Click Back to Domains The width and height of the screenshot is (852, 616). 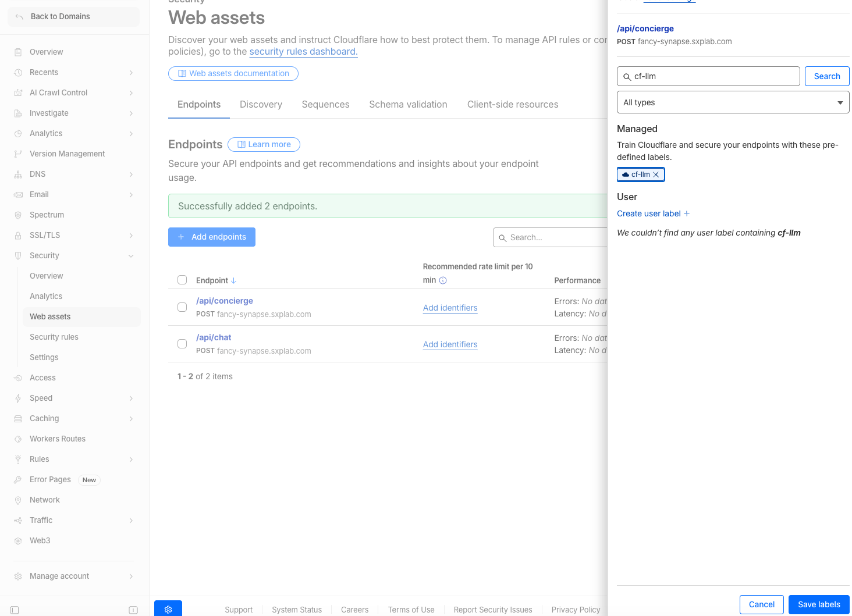tap(73, 16)
